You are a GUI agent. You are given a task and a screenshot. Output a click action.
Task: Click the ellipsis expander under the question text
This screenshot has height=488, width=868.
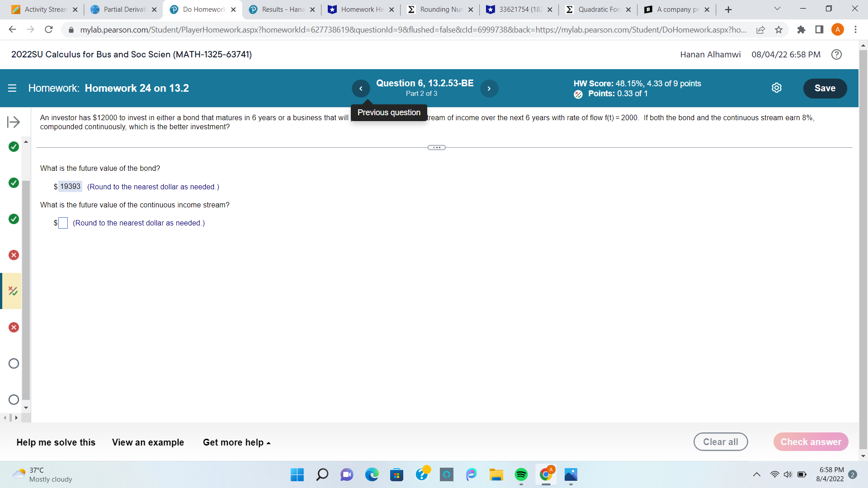point(436,147)
